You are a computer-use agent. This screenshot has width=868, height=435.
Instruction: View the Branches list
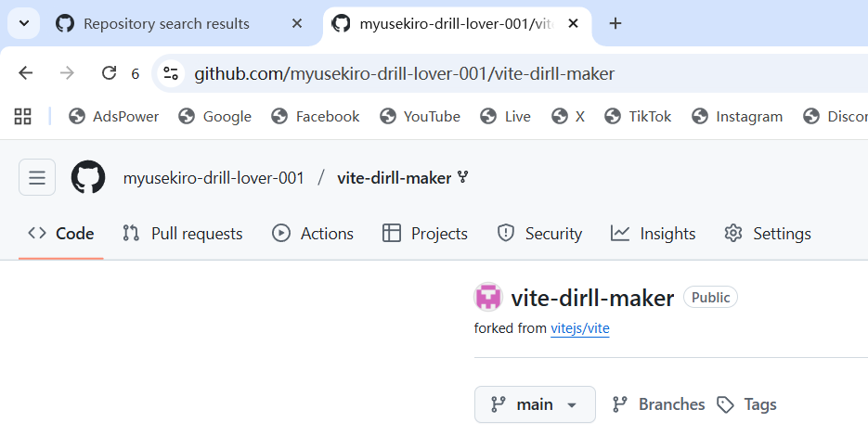(658, 404)
